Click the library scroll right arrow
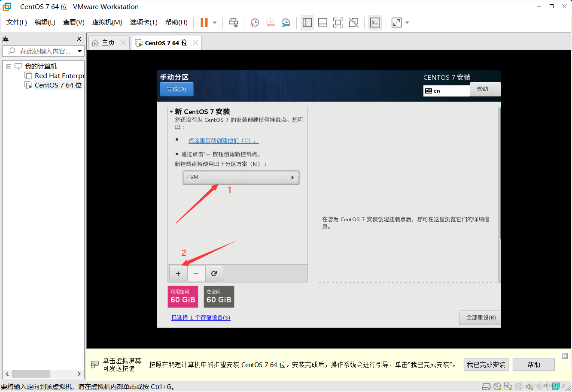 (x=79, y=374)
